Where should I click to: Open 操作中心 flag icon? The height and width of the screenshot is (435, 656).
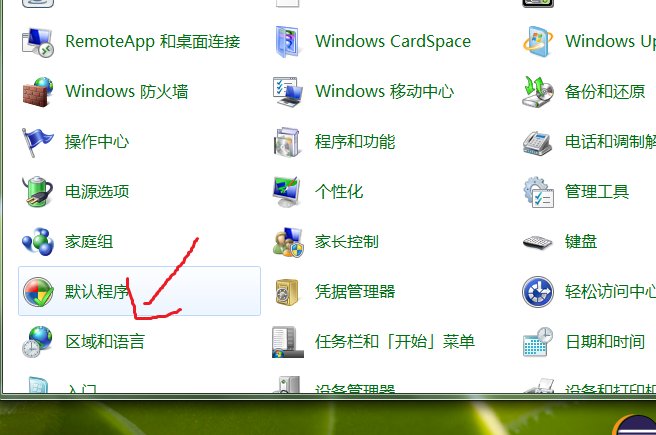point(38,142)
